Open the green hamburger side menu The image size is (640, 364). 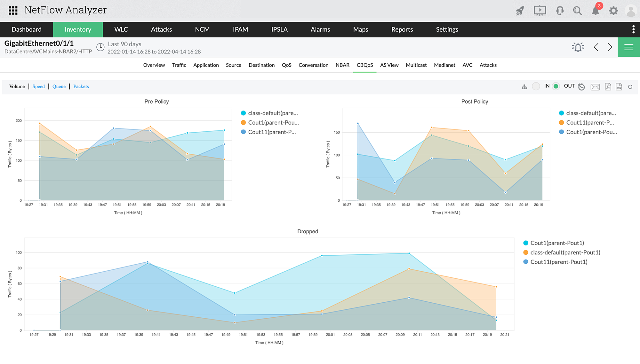[x=628, y=47]
